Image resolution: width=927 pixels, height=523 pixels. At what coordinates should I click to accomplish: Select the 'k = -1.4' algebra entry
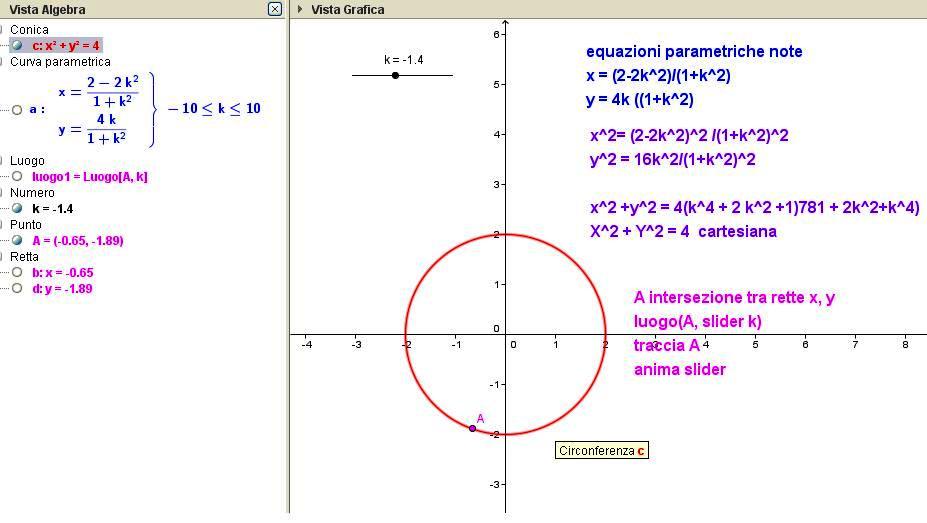click(x=53, y=209)
